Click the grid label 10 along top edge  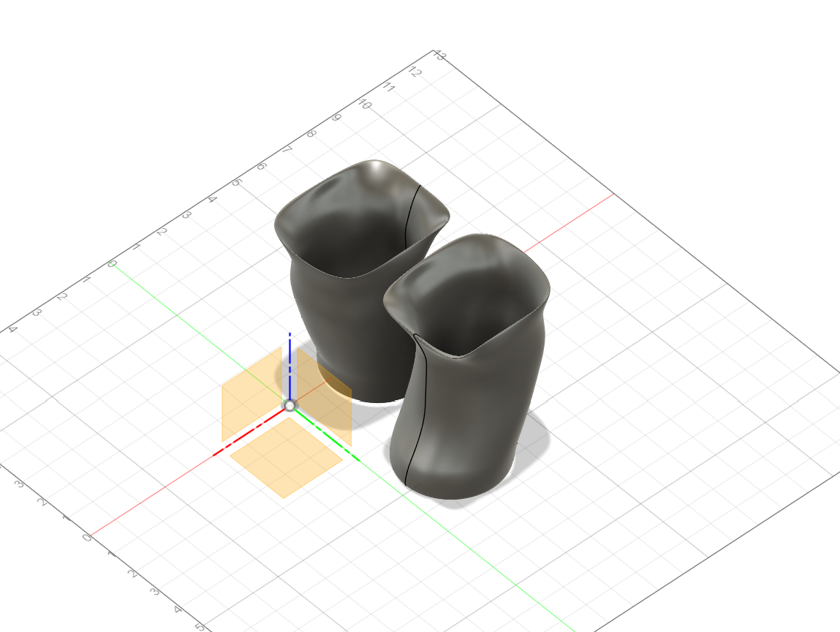click(364, 105)
